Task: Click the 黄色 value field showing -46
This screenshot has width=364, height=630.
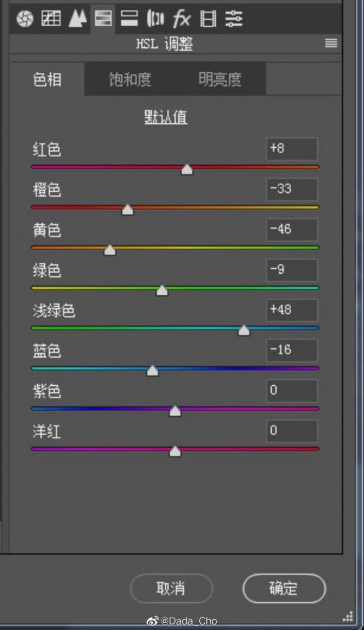Action: click(291, 230)
